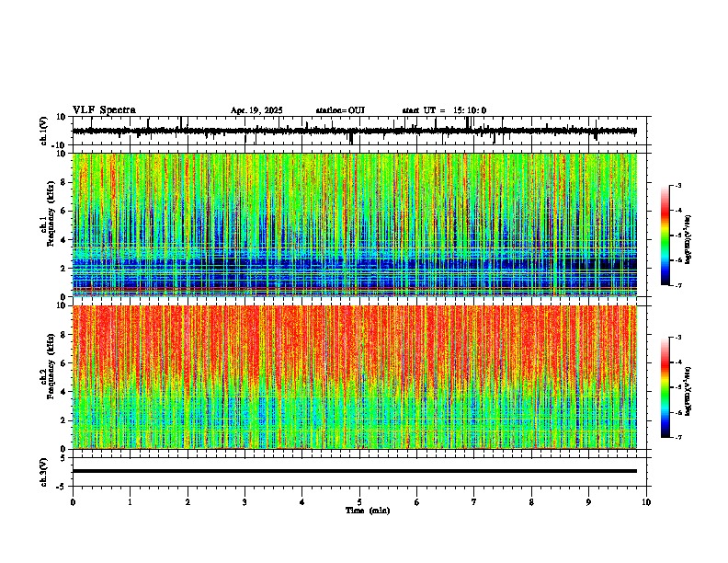Click the '-3' label atop ch.1 colorbar
The image size is (728, 563).
677,185
